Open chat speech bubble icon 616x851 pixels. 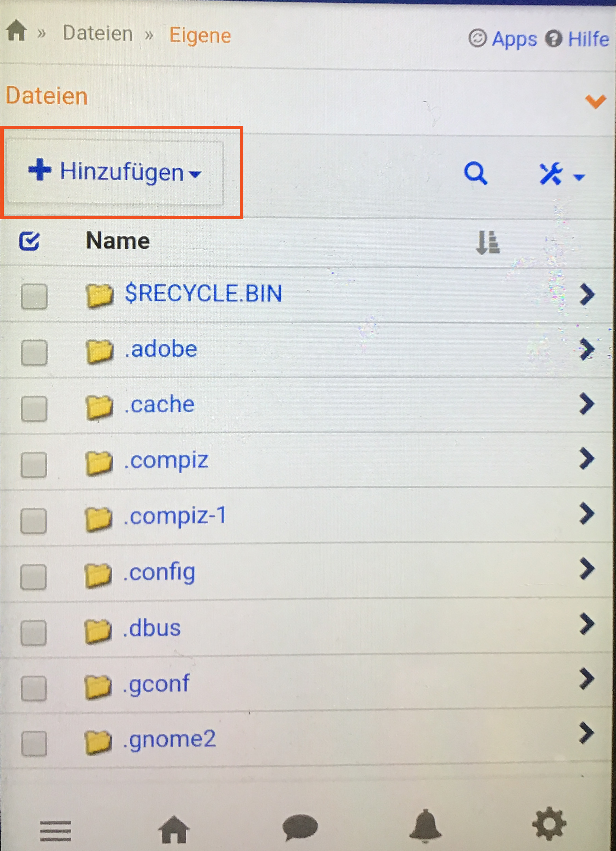click(x=300, y=828)
